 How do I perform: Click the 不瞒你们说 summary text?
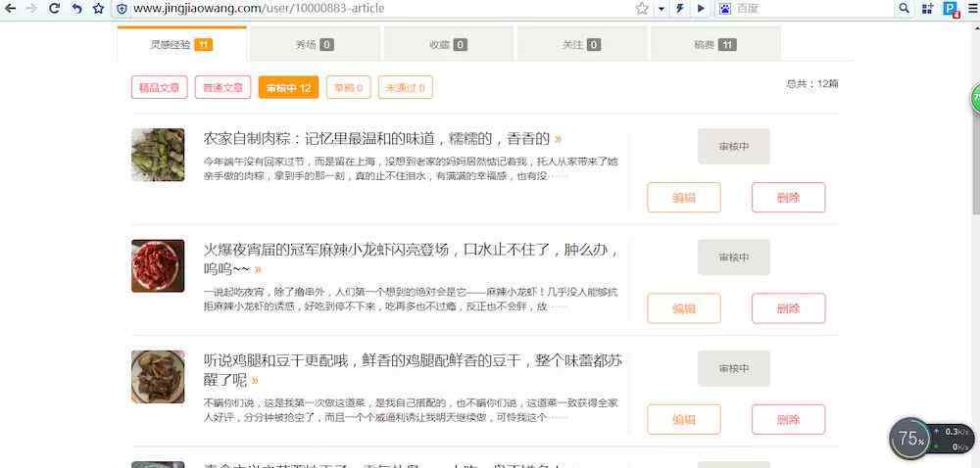(411, 410)
